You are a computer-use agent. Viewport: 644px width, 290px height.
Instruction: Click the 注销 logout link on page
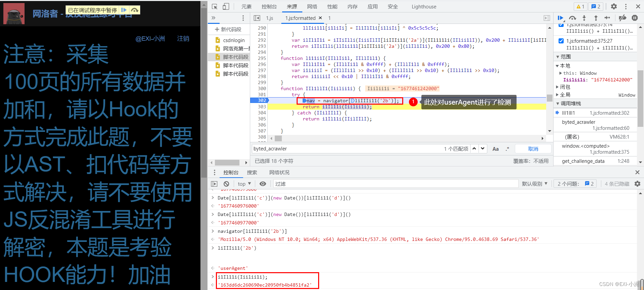[183, 39]
